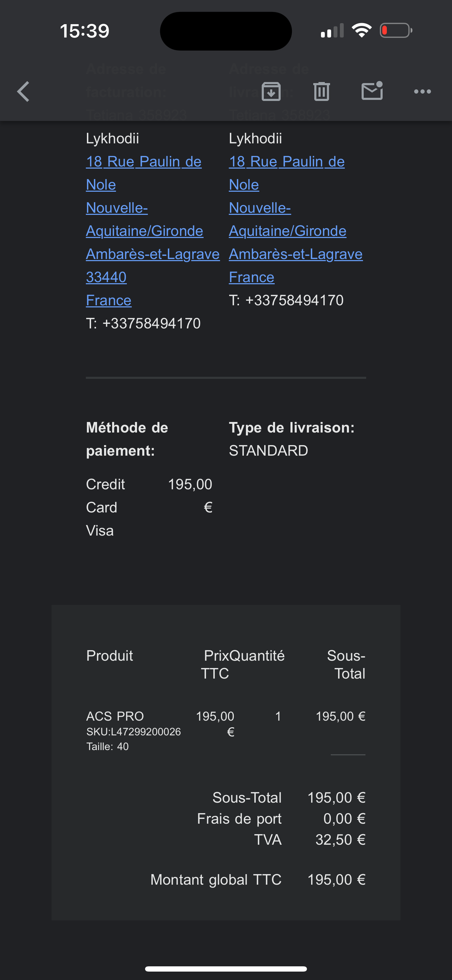Tap the Wi-Fi status icon
452x980 pixels.
pyautogui.click(x=362, y=30)
